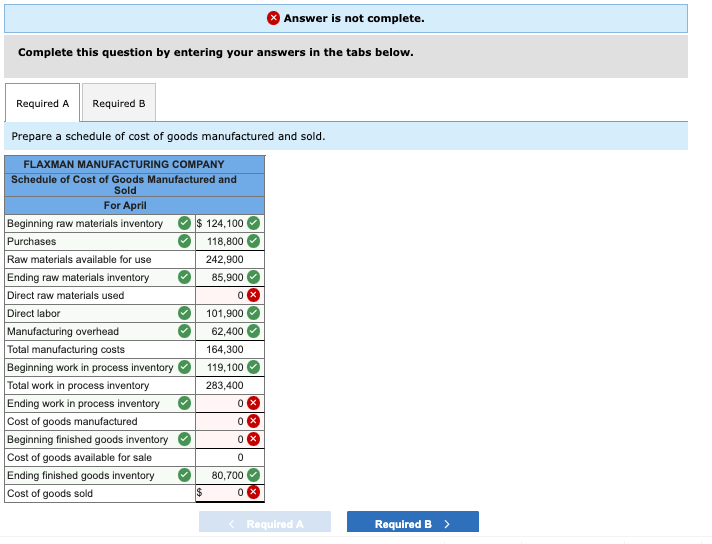
Task: Click green check next to Beginning finished goods inventory label
Action: pos(184,439)
